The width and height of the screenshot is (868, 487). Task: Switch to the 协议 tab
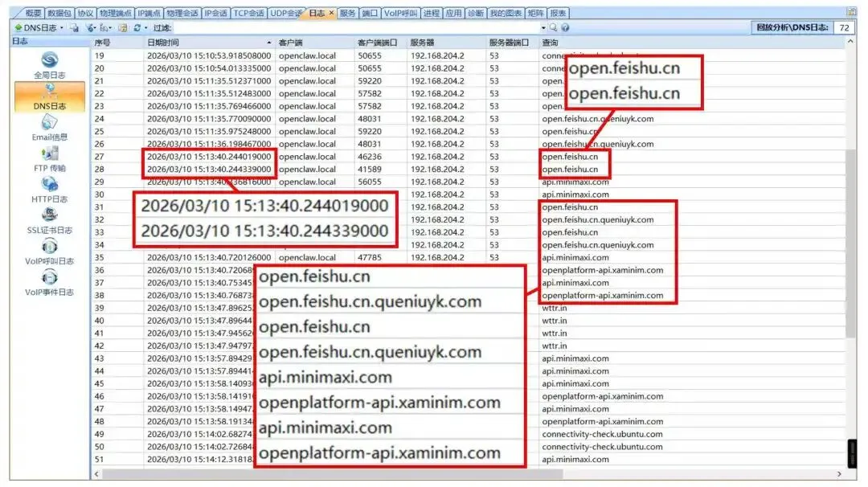85,13
